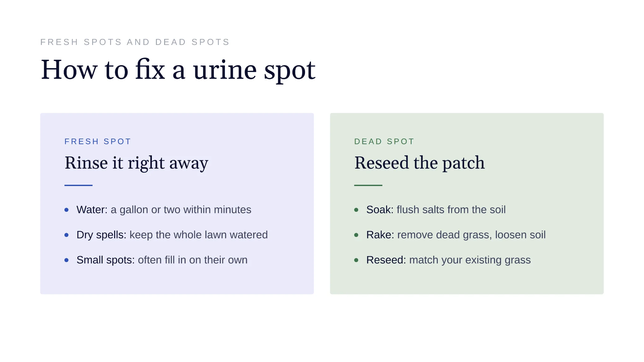
Task: Click the blue divider line under Rinse heading
Action: point(78,185)
